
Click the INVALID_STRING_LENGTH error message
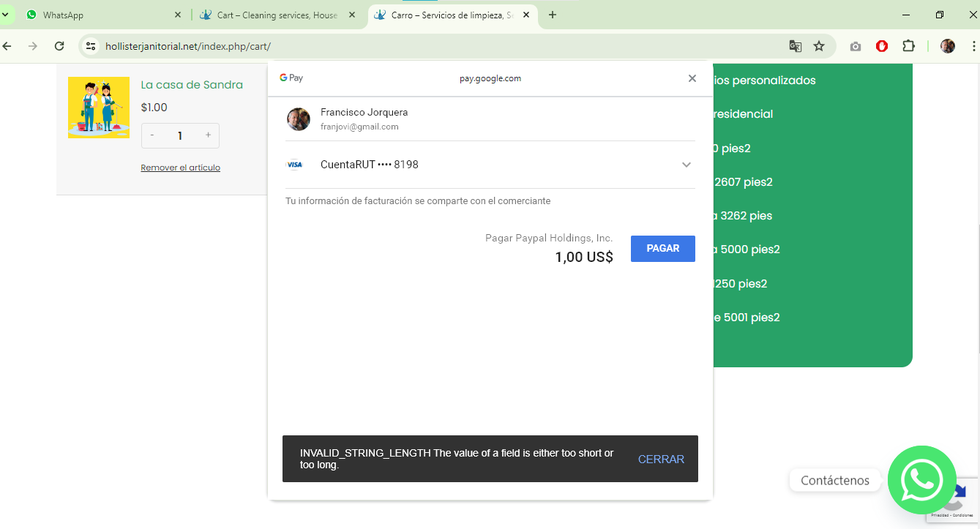pos(457,459)
